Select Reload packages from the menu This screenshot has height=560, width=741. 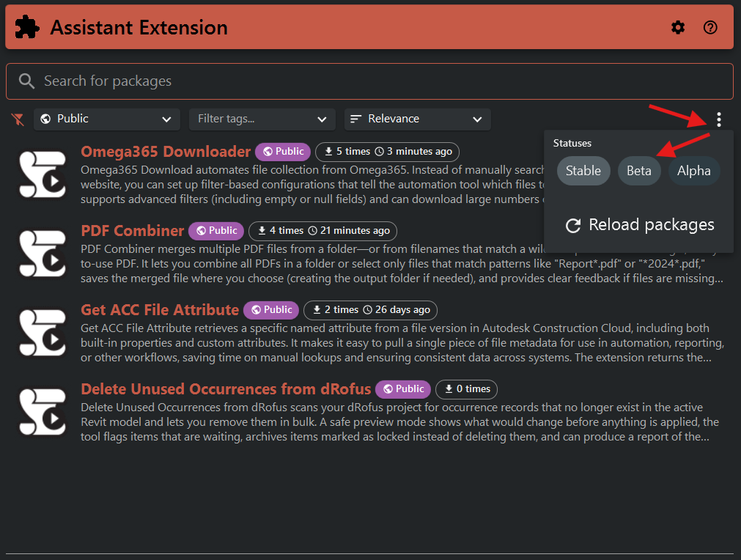point(640,225)
